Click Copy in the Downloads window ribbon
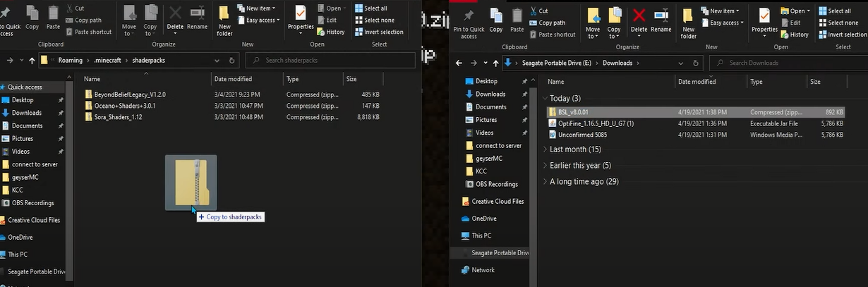Viewport: 868px width, 287px height. [x=496, y=20]
